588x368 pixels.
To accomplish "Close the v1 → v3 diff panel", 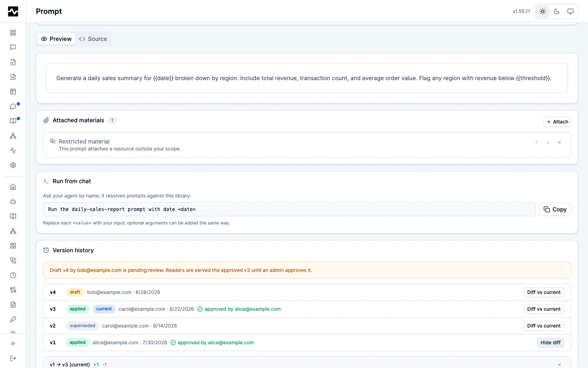I will [x=559, y=364].
